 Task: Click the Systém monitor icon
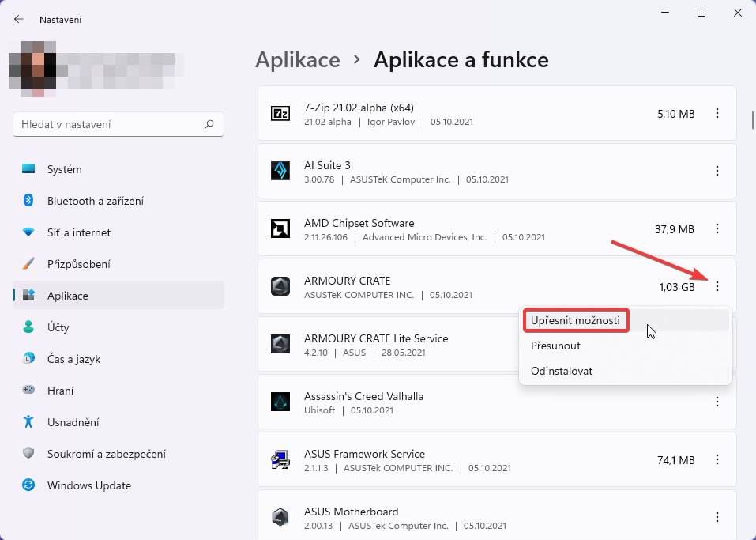pos(28,169)
